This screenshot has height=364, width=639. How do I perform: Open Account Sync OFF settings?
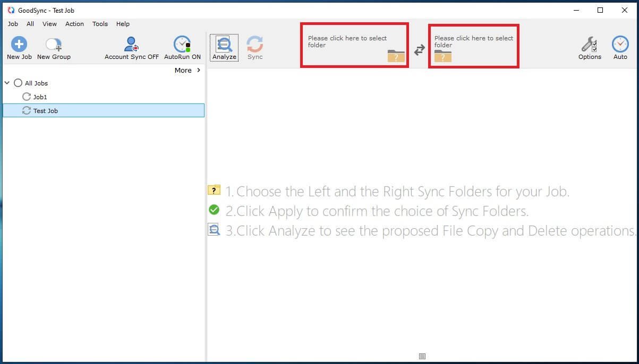click(x=131, y=48)
